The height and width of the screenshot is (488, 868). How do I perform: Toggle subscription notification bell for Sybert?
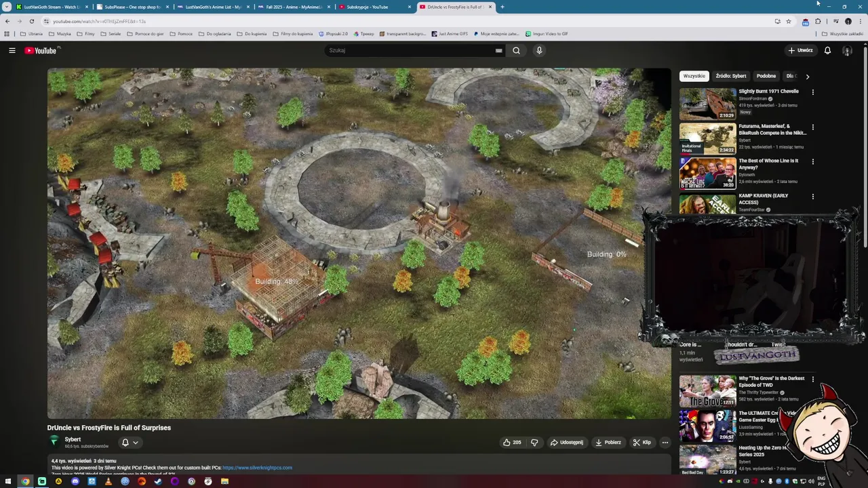coord(125,443)
